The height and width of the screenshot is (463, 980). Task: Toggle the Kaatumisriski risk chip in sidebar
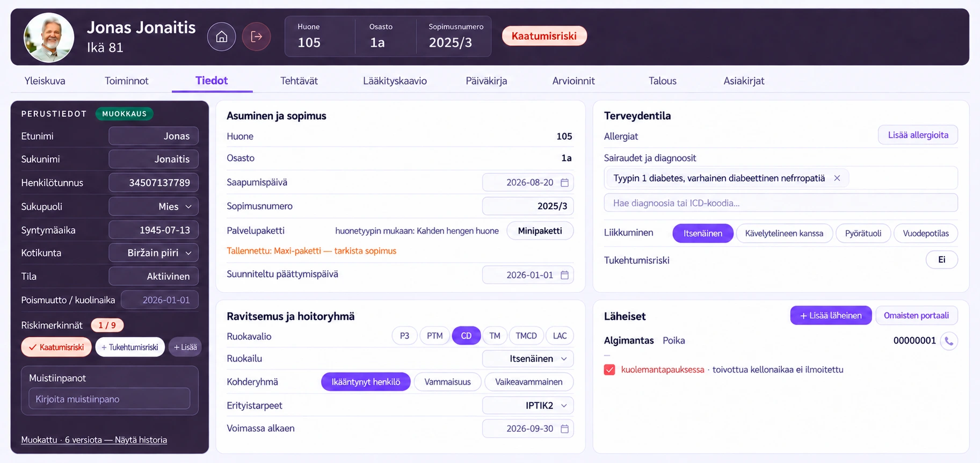tap(56, 347)
